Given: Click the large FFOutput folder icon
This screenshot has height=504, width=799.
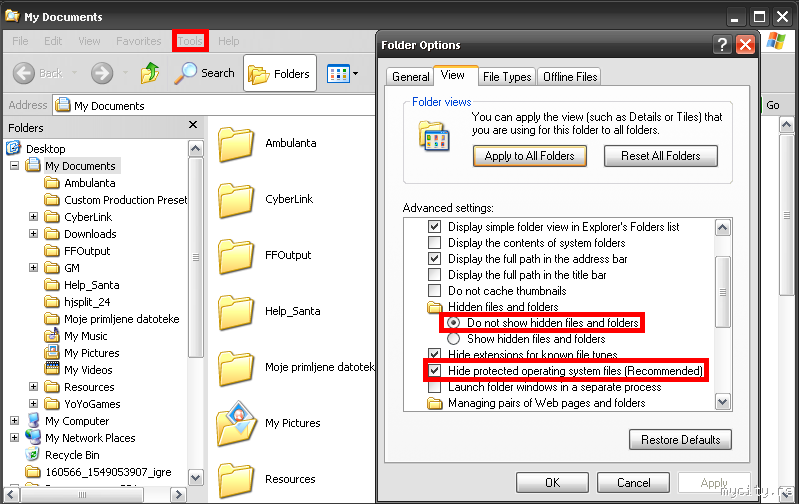Looking at the screenshot, I should pyautogui.click(x=235, y=256).
